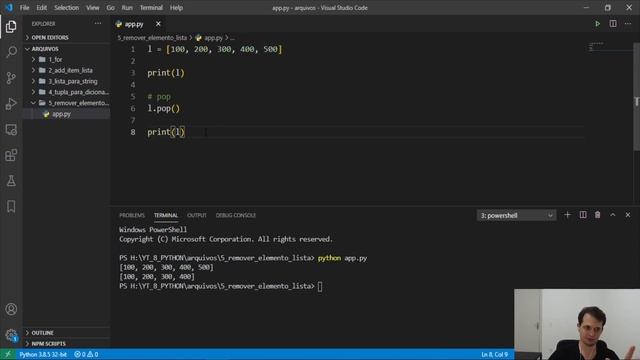Create a new terminal with plus
Screen dimensions: 640x360
tap(567, 215)
